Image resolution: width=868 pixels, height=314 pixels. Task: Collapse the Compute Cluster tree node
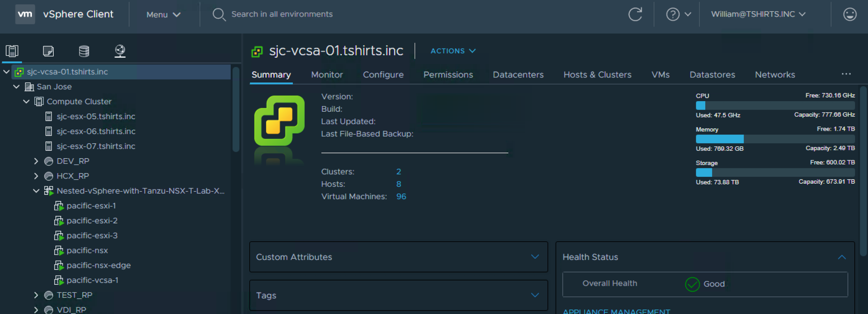tap(26, 101)
